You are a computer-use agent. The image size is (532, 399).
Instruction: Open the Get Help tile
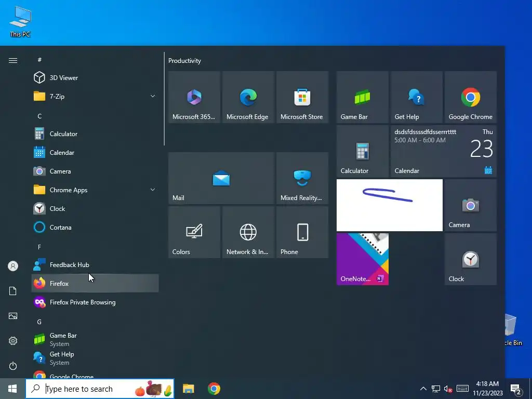click(x=416, y=97)
